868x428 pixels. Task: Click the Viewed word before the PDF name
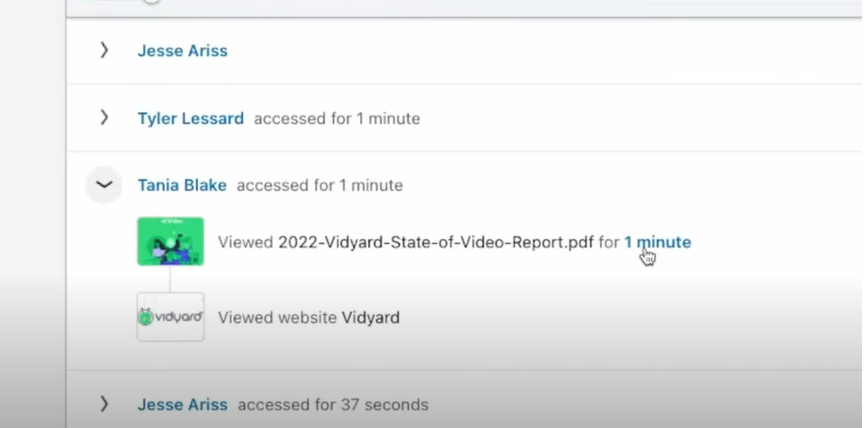click(245, 242)
